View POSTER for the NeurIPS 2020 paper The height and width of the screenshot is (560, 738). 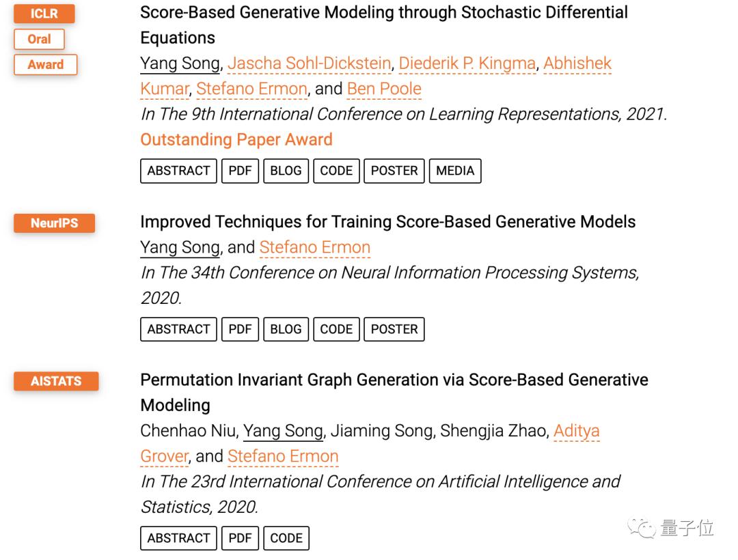tap(394, 329)
